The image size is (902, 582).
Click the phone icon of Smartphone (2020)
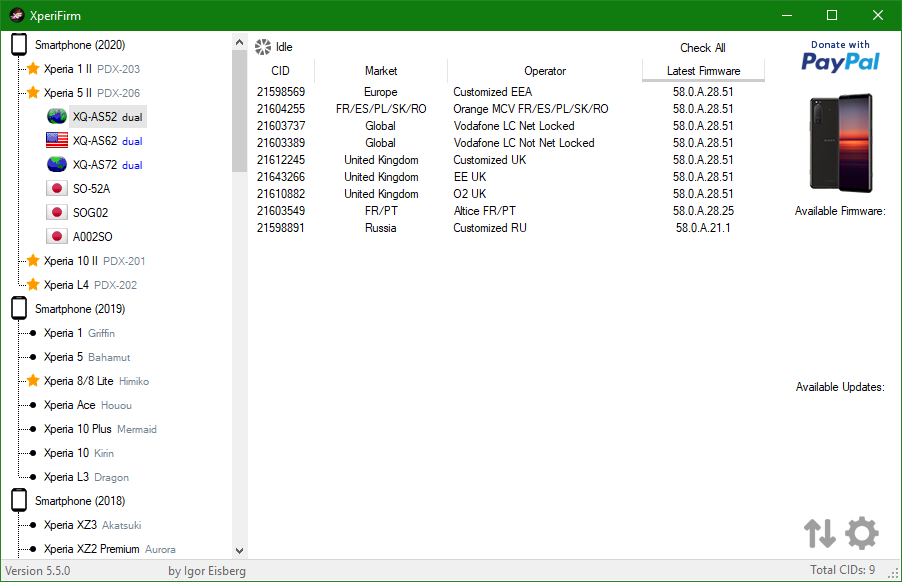point(19,44)
